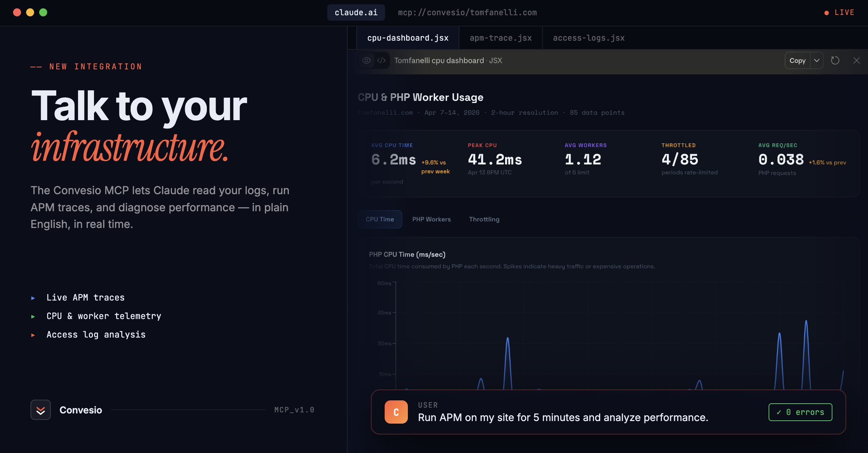868x453 pixels.
Task: Expand the Convesio MCP section chevron
Action: pos(40,410)
